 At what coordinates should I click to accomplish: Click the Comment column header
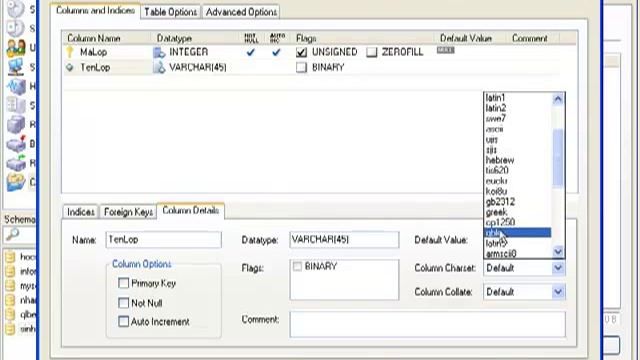click(x=529, y=38)
